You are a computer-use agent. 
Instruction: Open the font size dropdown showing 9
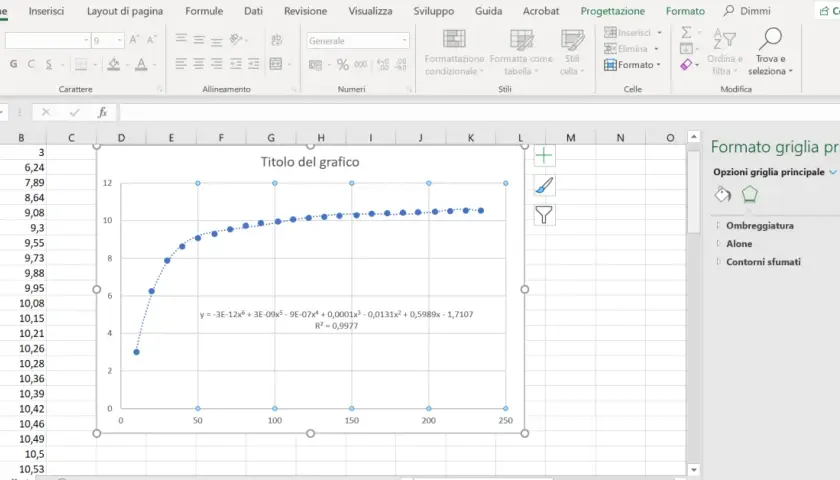[119, 41]
